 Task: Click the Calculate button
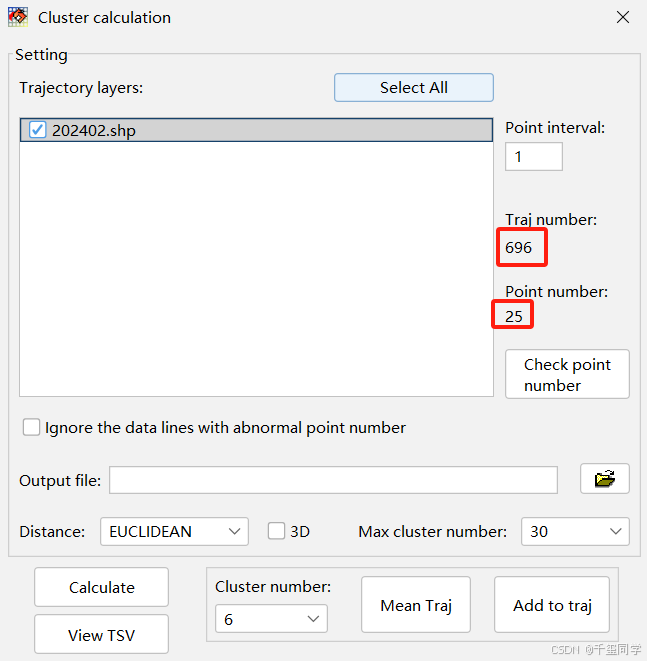[x=102, y=587]
